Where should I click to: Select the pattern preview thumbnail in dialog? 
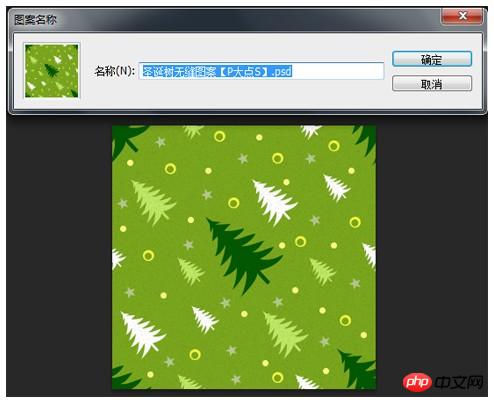pyautogui.click(x=52, y=71)
